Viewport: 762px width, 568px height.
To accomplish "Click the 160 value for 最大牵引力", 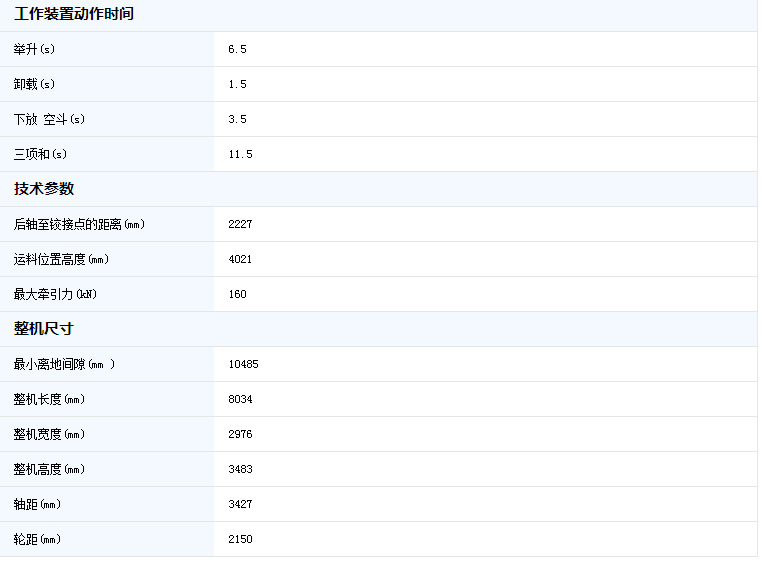I will point(237,294).
